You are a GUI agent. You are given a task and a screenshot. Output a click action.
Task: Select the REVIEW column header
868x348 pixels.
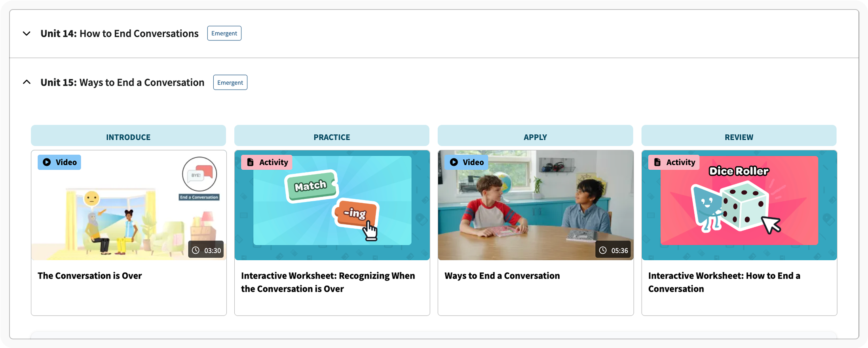(x=739, y=137)
